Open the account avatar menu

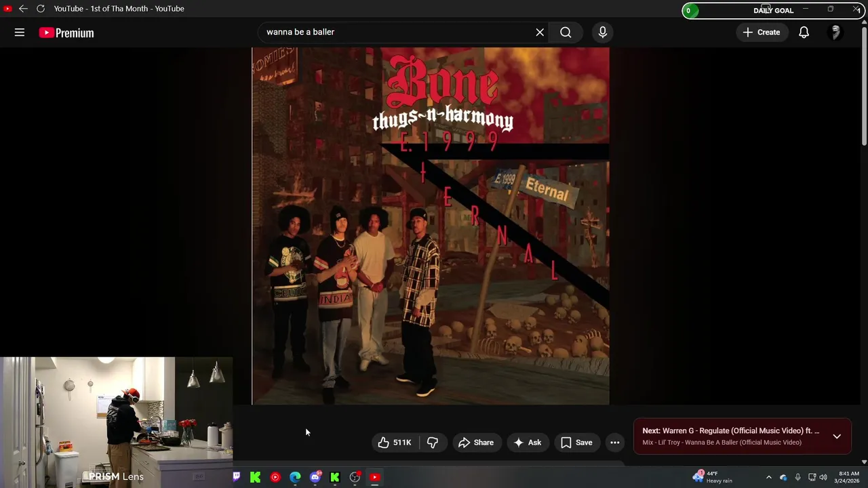tap(835, 32)
